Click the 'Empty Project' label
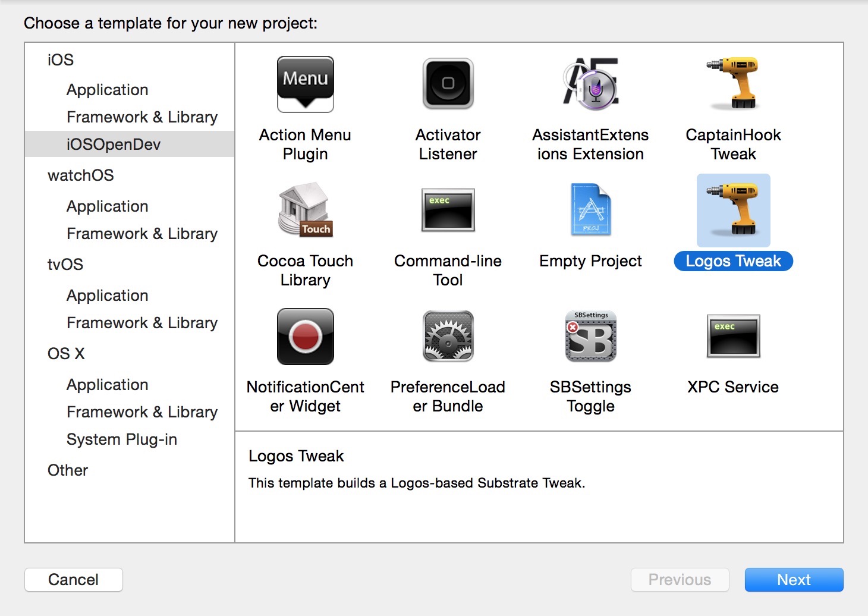The width and height of the screenshot is (868, 616). [x=591, y=261]
